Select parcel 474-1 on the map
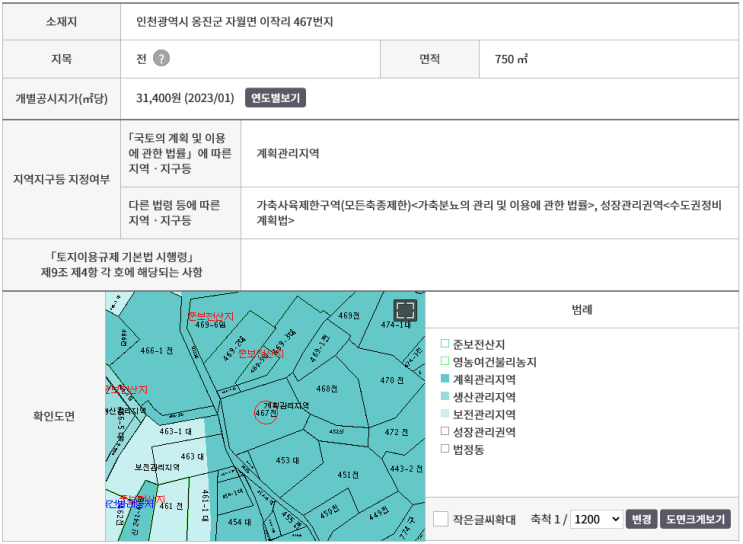The height and width of the screenshot is (544, 743). 395,325
